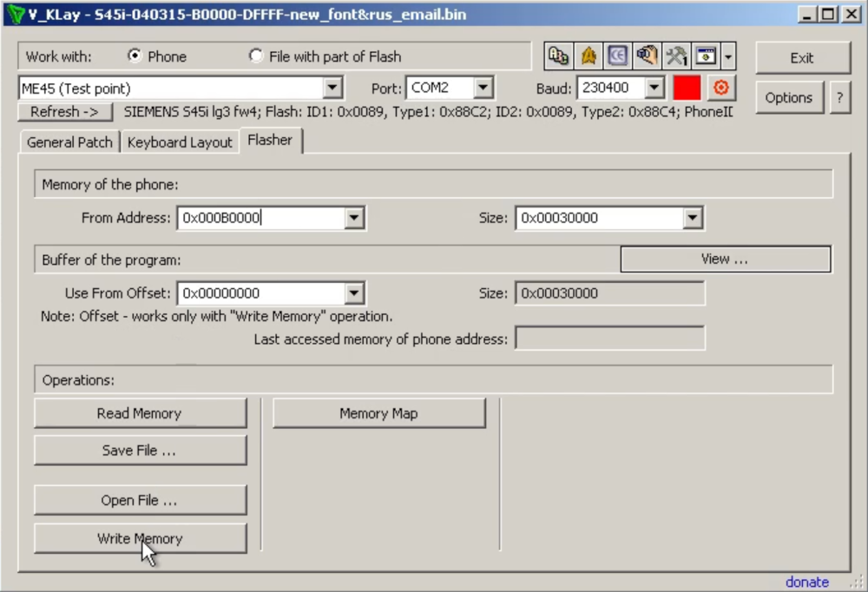Click the ABC letters toolbar icon
Viewport: 868px width, 592px height.
(x=558, y=56)
